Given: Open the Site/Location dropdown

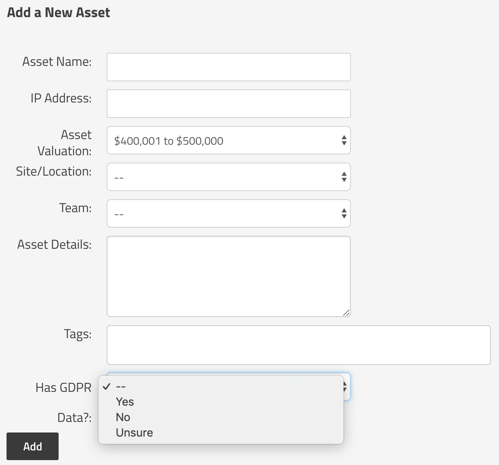Looking at the screenshot, I should pyautogui.click(x=228, y=177).
